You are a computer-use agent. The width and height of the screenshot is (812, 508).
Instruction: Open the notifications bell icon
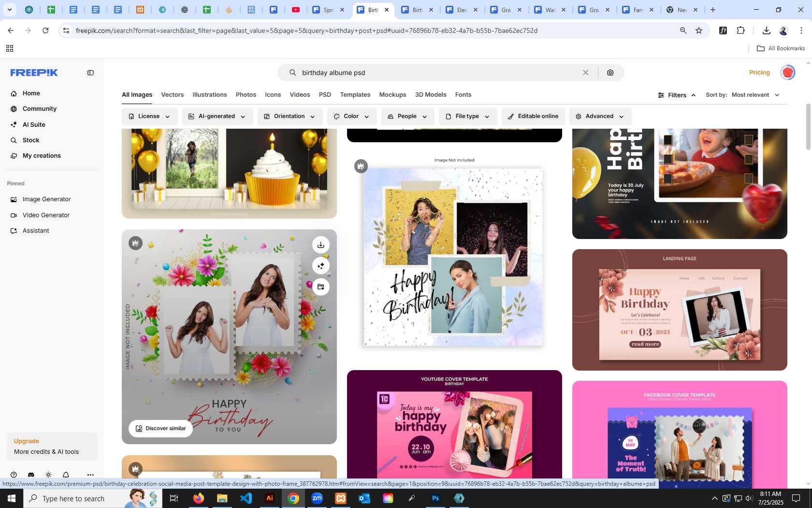(66, 475)
